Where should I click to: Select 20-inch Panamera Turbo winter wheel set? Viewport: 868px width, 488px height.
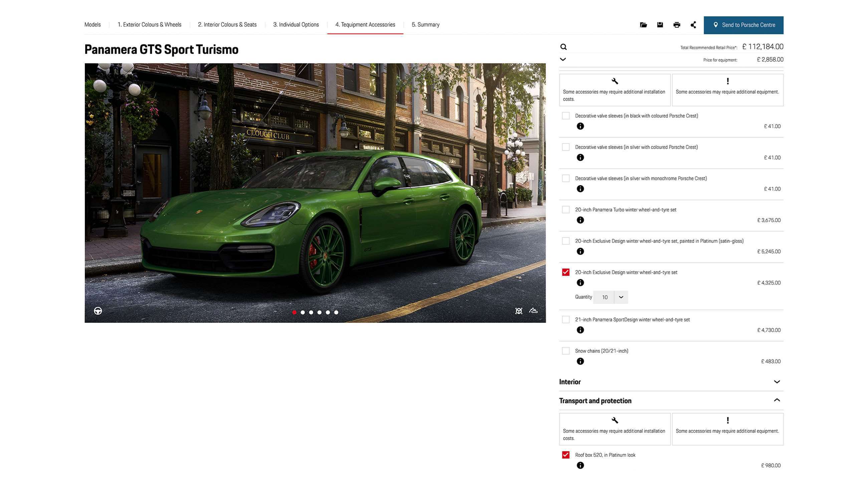coord(565,209)
